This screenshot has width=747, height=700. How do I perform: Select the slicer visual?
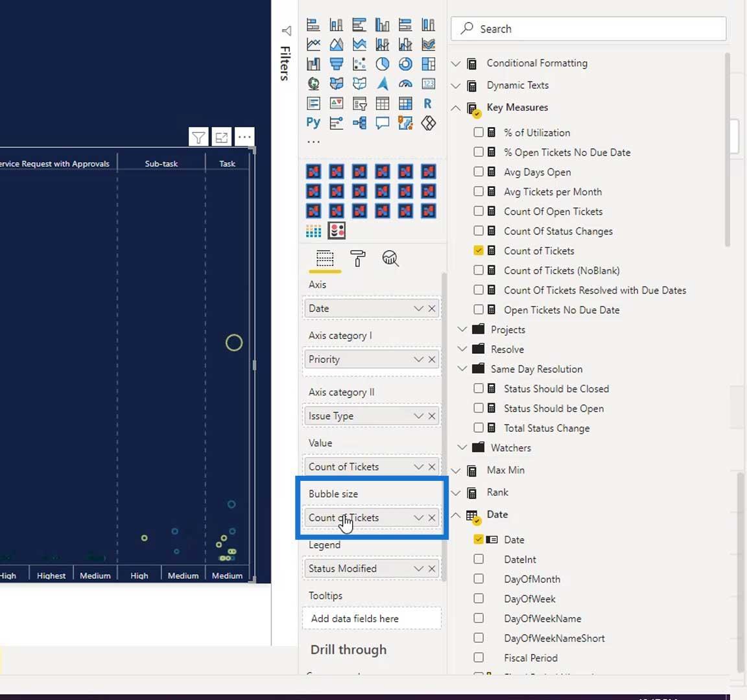[x=359, y=103]
